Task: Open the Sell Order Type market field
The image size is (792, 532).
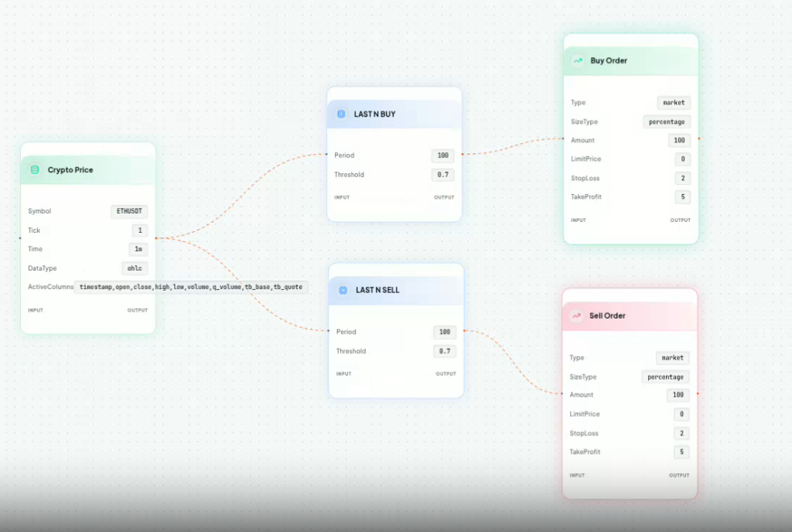Action: pyautogui.click(x=673, y=358)
